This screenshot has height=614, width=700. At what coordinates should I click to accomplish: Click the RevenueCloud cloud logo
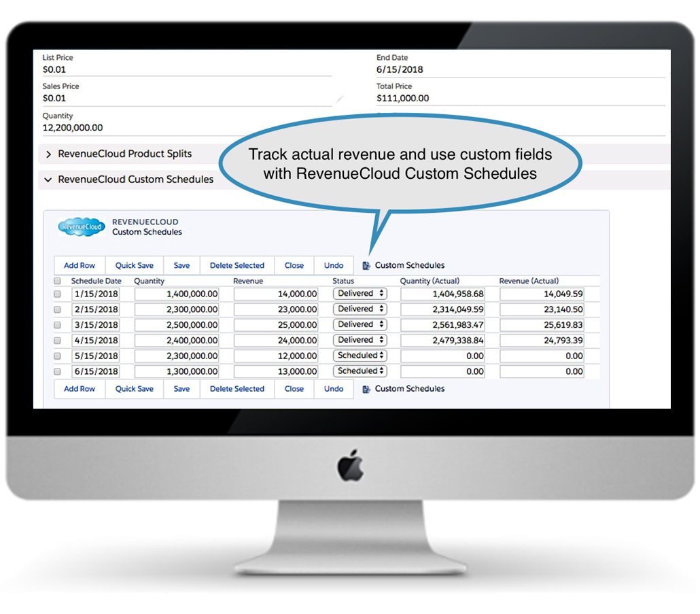(x=82, y=227)
